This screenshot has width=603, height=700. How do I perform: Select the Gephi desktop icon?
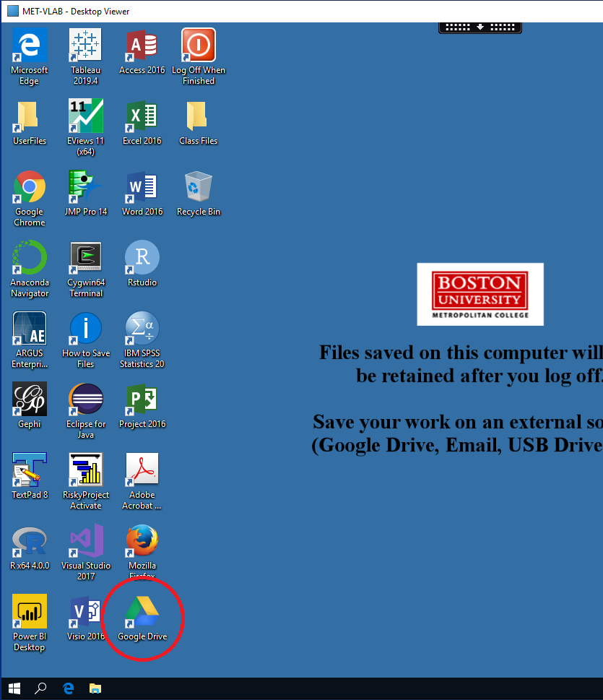30,399
